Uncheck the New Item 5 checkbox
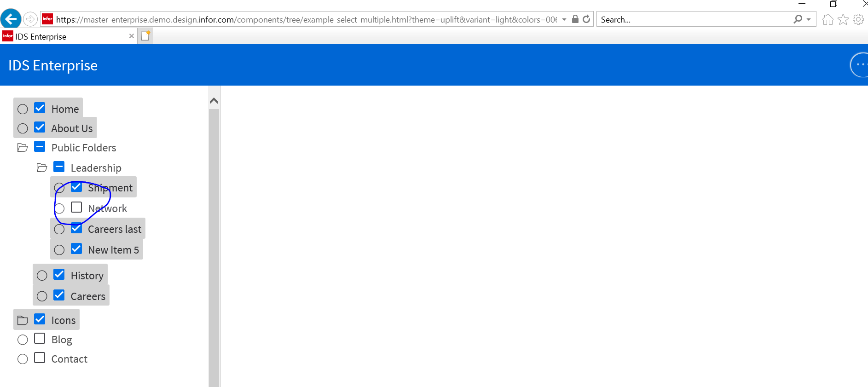868x387 pixels. [x=76, y=249]
